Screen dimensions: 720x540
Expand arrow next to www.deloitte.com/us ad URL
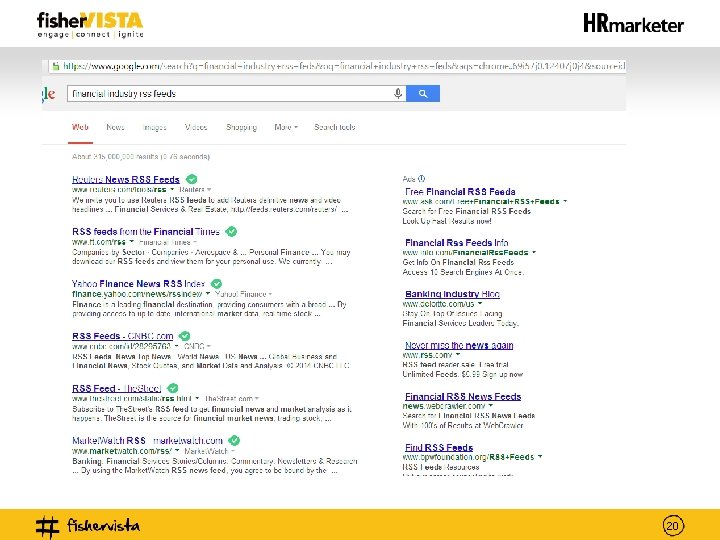480,304
